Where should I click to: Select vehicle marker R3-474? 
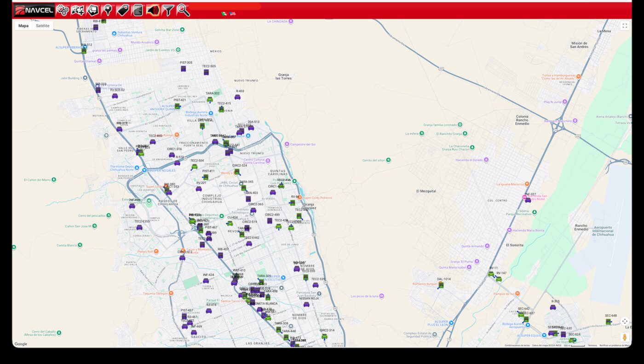click(209, 311)
